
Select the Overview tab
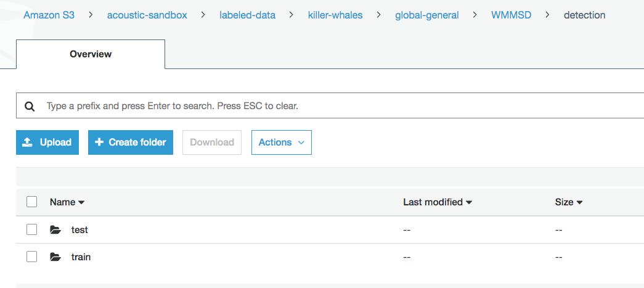pos(91,54)
